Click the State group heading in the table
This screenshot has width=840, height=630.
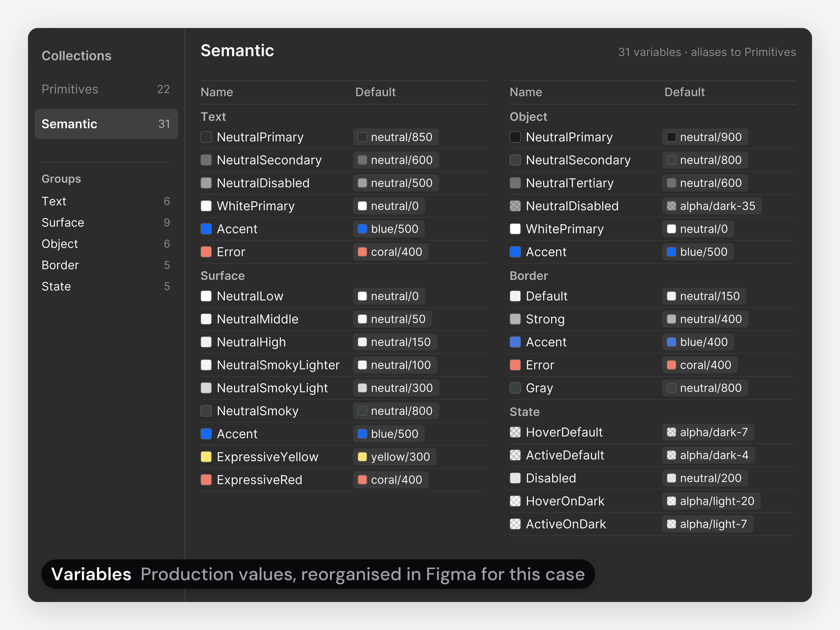point(524,412)
